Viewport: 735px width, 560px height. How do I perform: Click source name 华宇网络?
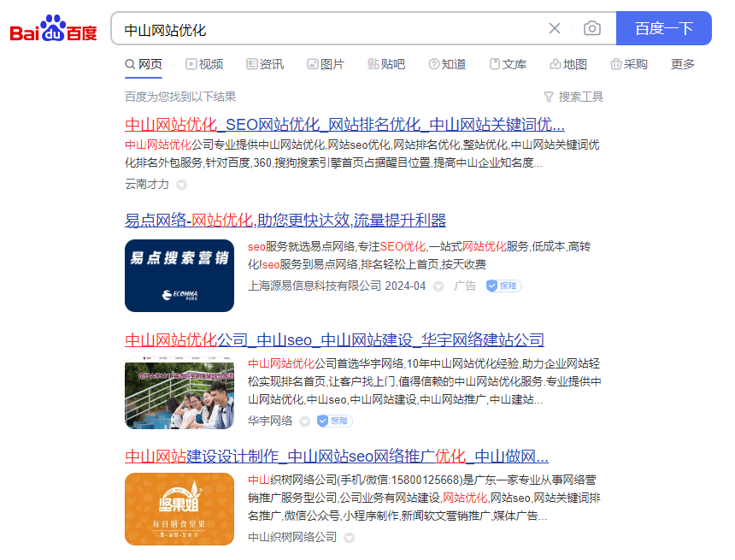point(270,421)
